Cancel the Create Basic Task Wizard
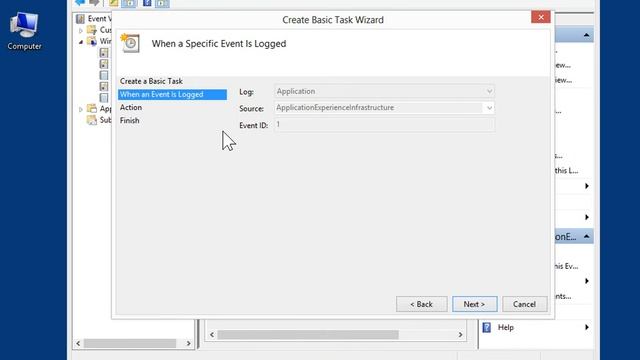 pos(524,304)
